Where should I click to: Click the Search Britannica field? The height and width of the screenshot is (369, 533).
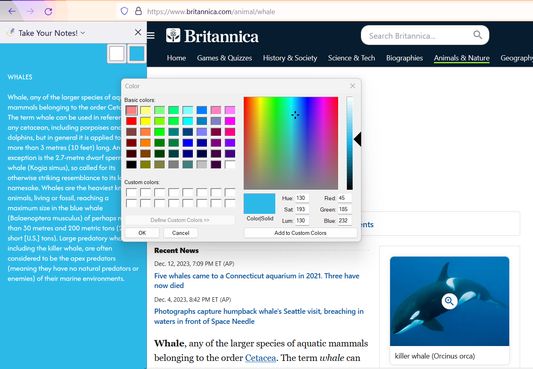419,35
